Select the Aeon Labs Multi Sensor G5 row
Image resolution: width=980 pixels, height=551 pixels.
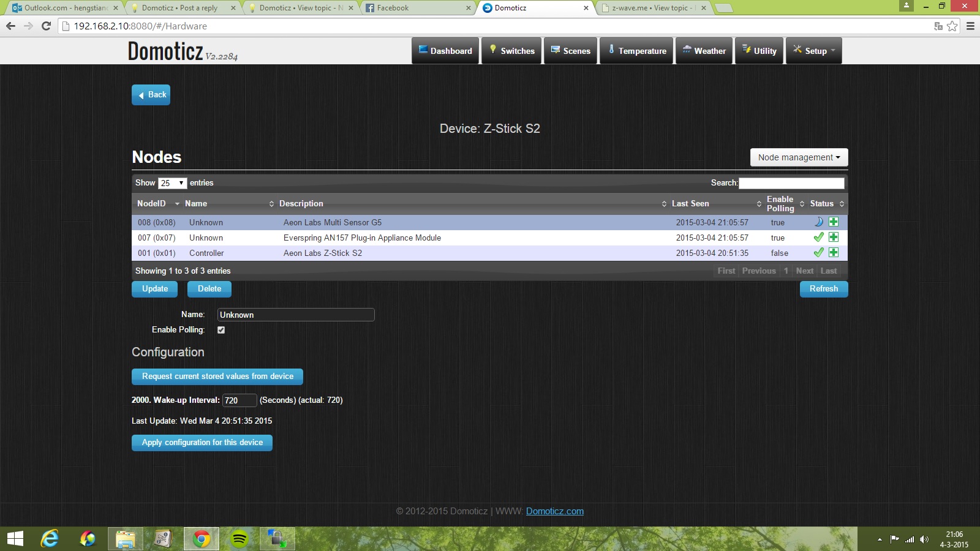(x=490, y=222)
